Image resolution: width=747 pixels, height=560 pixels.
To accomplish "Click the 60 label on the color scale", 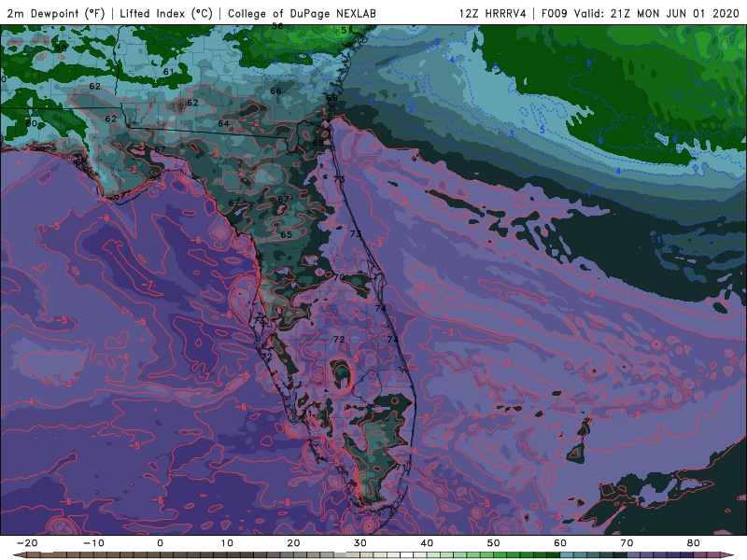I will click(560, 543).
